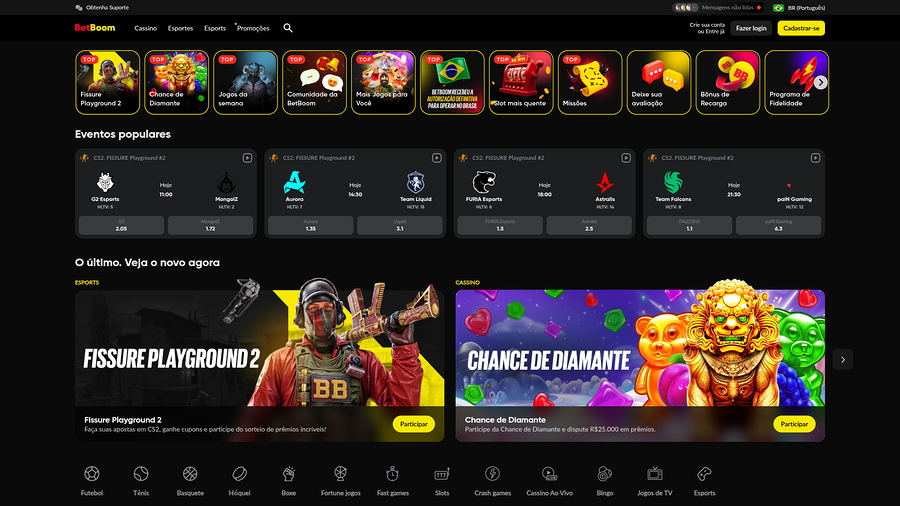Bet on Liquid at odds 3.1

(x=399, y=225)
